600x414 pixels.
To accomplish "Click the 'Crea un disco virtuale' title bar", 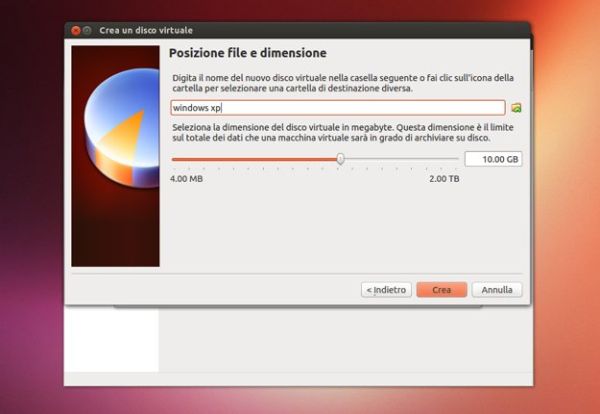I will 300,30.
